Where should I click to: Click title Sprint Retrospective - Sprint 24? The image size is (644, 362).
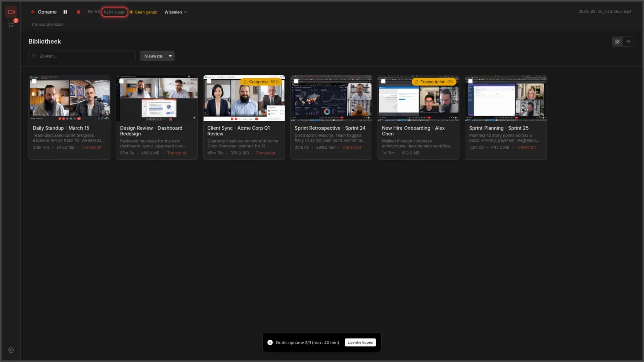pos(330,128)
